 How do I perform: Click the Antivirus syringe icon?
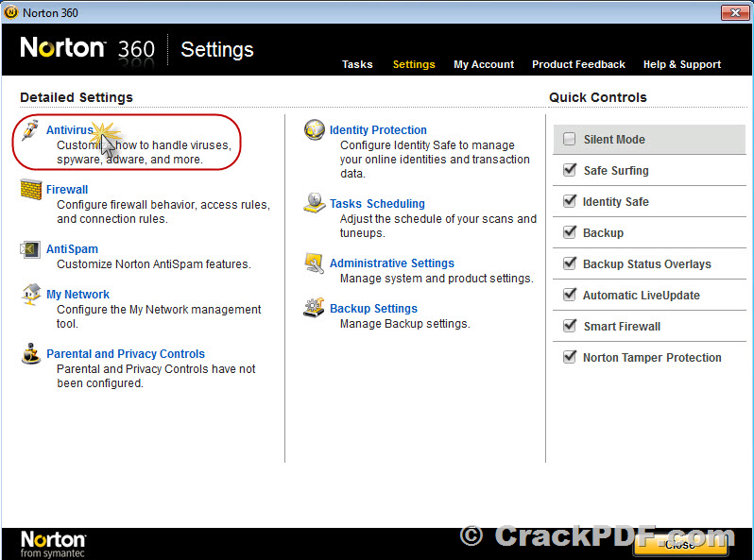point(30,130)
